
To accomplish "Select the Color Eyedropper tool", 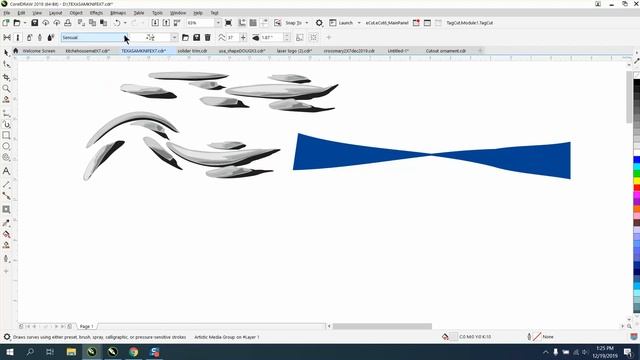I will [x=6, y=223].
